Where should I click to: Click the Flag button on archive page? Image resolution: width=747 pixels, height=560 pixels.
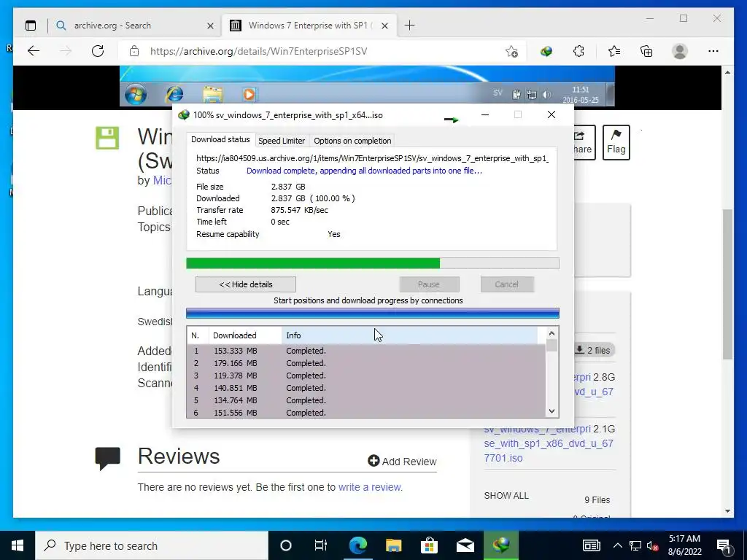[x=616, y=142]
